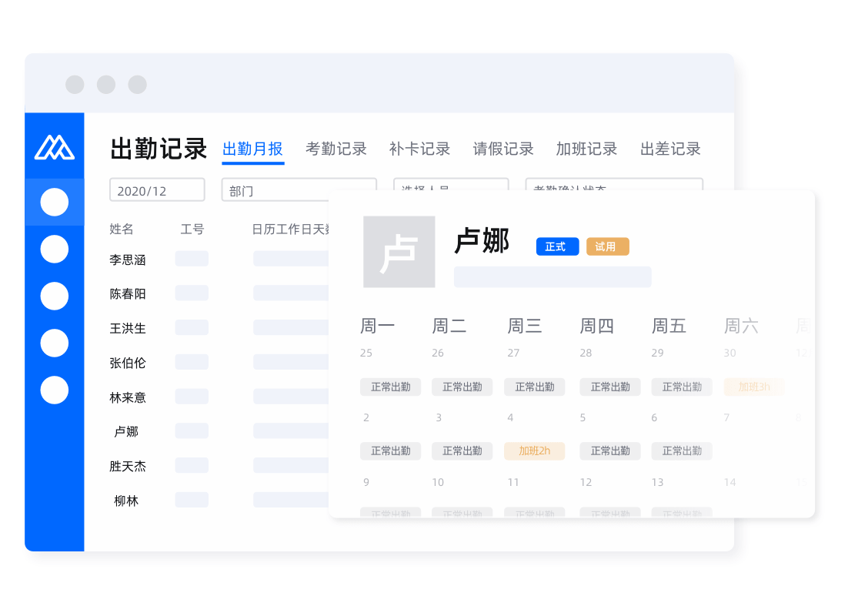Click the 加班2h entry on day 4
This screenshot has width=868, height=613.
(x=534, y=451)
